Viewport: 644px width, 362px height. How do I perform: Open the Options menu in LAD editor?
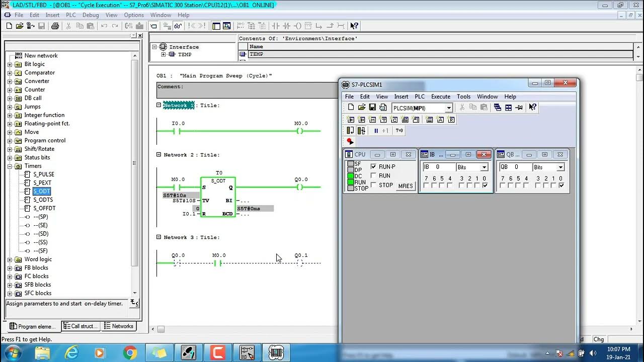click(x=134, y=15)
